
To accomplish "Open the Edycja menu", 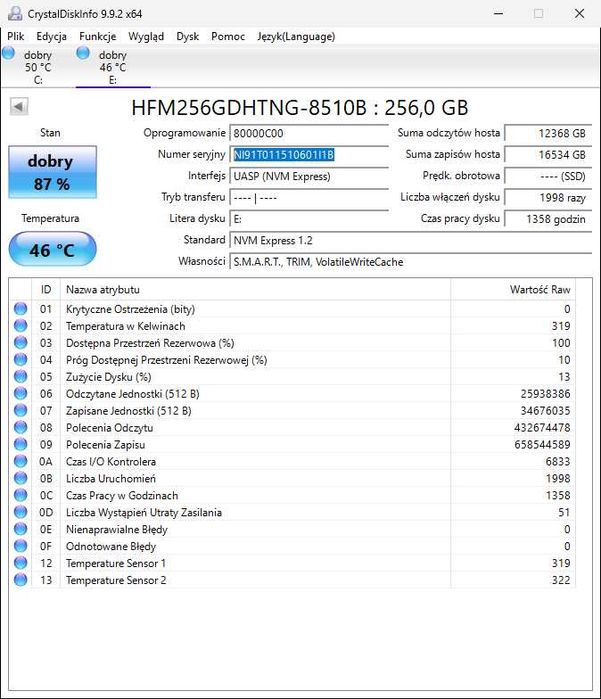I will click(x=51, y=36).
